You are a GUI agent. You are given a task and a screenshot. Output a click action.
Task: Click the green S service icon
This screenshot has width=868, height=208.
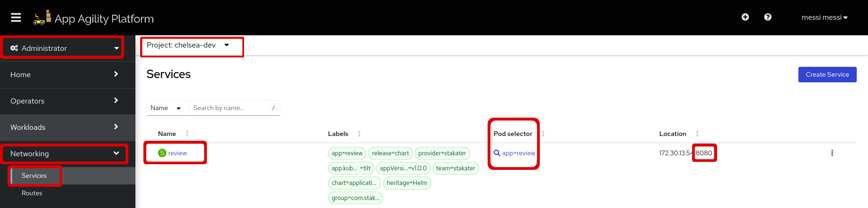pyautogui.click(x=162, y=153)
